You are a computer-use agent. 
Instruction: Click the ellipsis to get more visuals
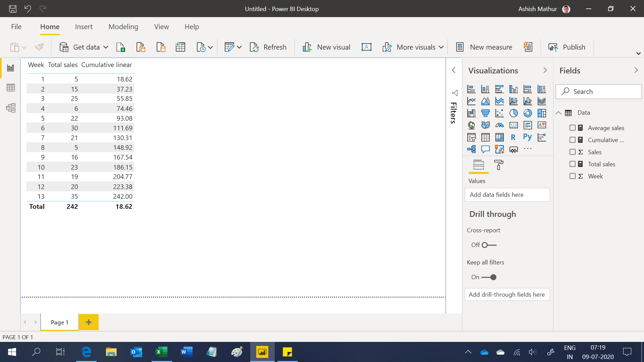point(528,149)
